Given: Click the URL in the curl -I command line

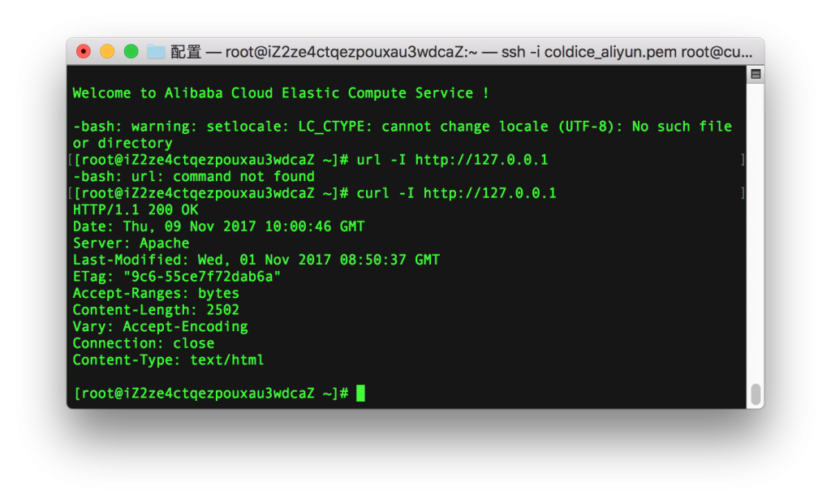Looking at the screenshot, I should [x=493, y=193].
